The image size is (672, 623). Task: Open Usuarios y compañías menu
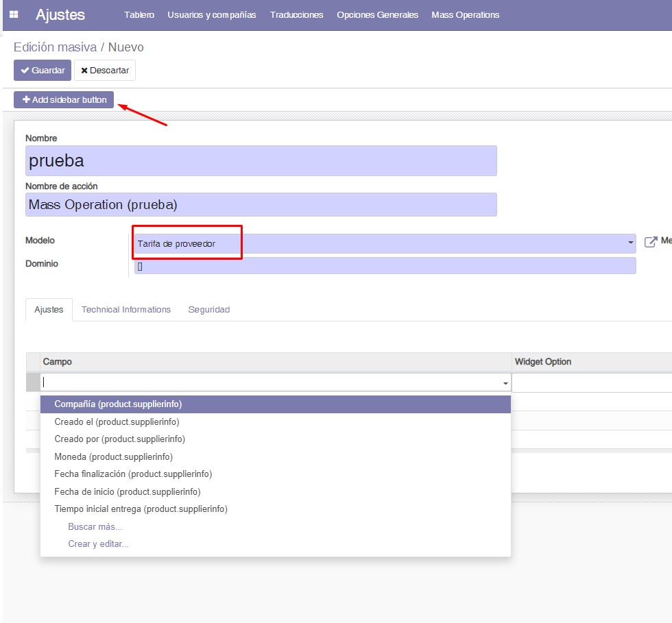(x=212, y=15)
